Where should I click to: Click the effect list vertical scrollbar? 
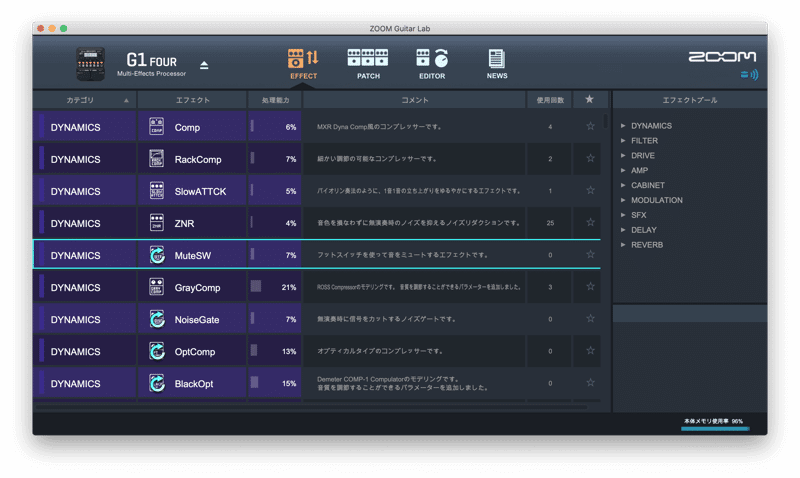[x=606, y=121]
